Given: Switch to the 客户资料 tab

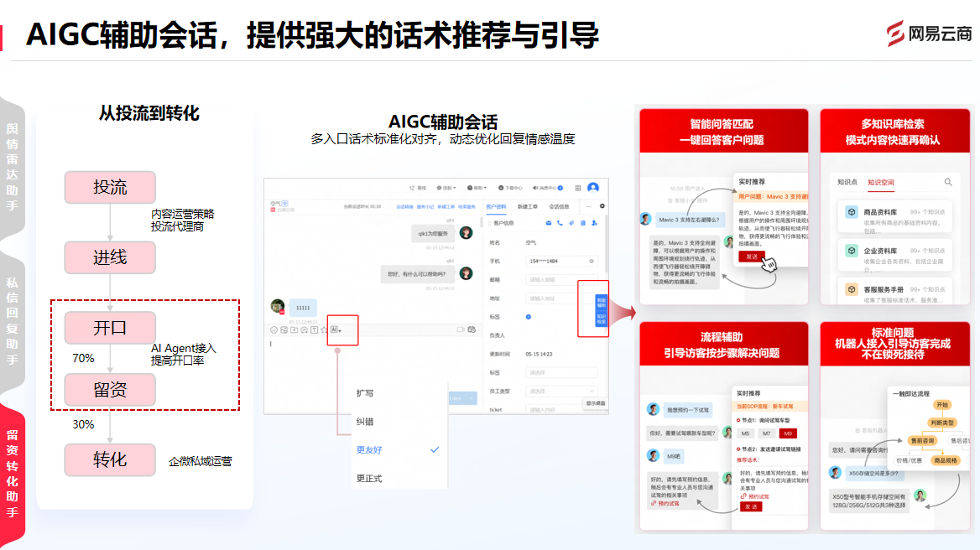Looking at the screenshot, I should (496, 206).
